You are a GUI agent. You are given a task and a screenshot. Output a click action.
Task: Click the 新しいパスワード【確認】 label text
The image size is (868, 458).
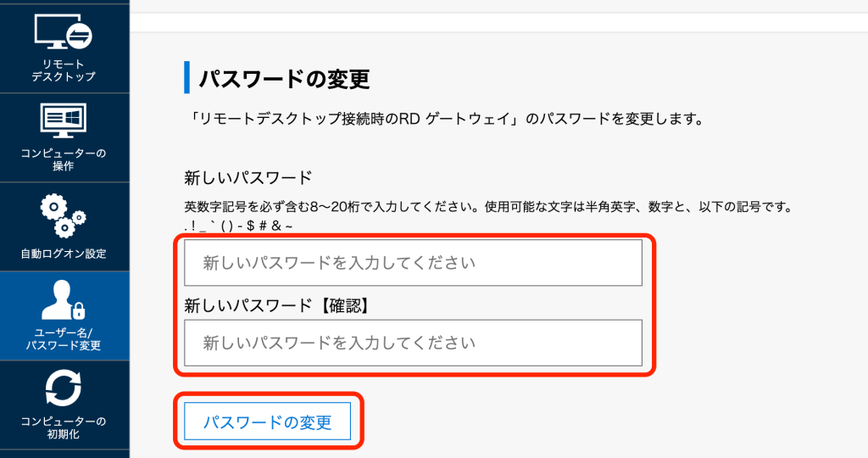(x=275, y=304)
